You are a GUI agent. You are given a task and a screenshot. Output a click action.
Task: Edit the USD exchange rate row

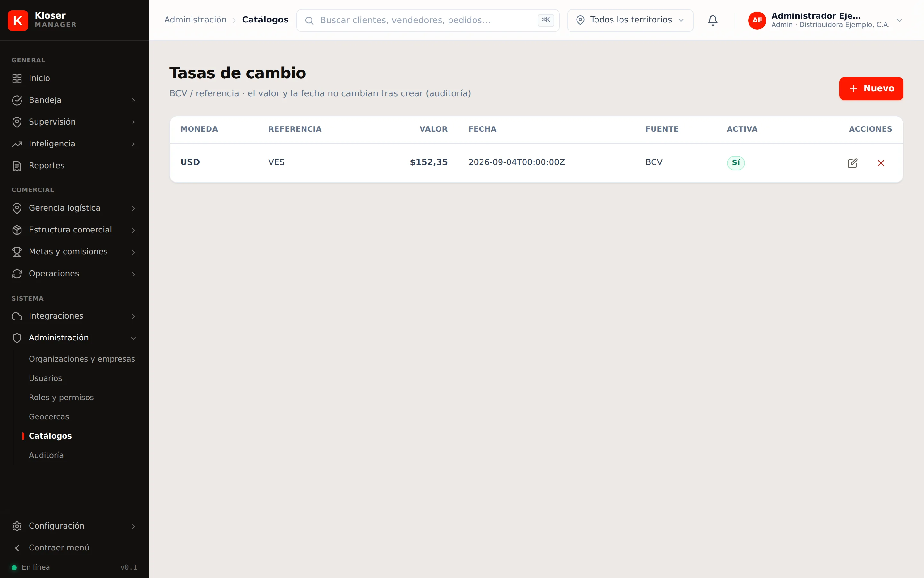[x=852, y=163]
